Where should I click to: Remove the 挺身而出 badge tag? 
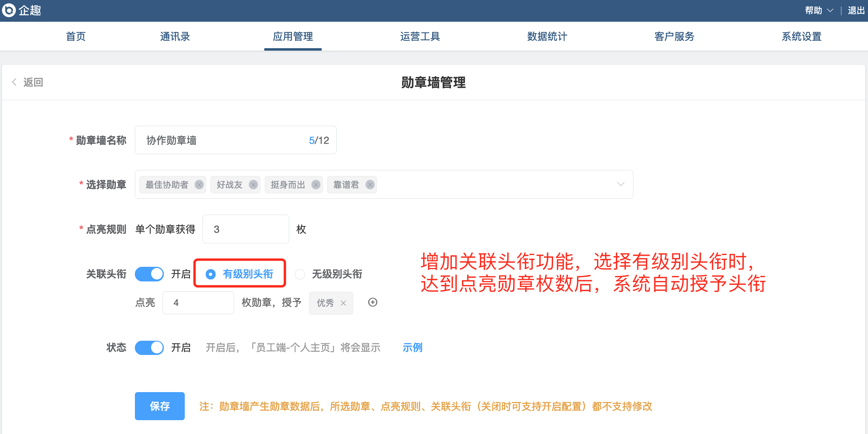[316, 185]
